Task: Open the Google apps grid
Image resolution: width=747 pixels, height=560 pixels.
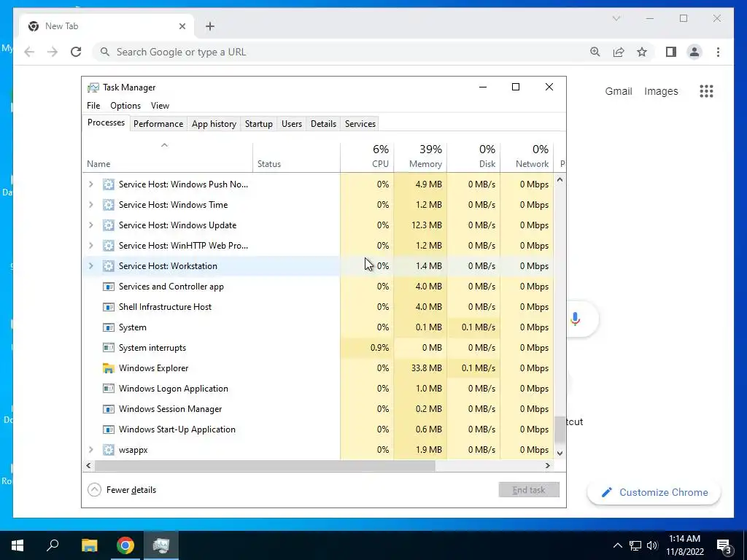Action: coord(706,91)
